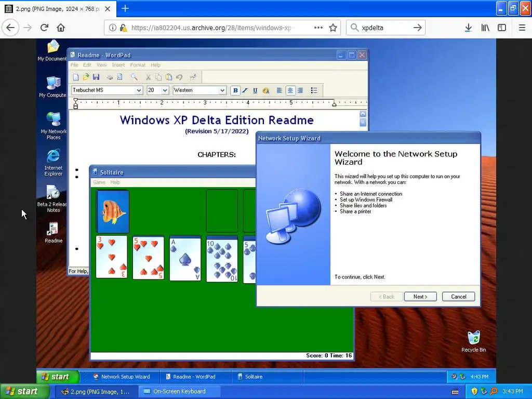Go to the Firefox Home page

61,28
